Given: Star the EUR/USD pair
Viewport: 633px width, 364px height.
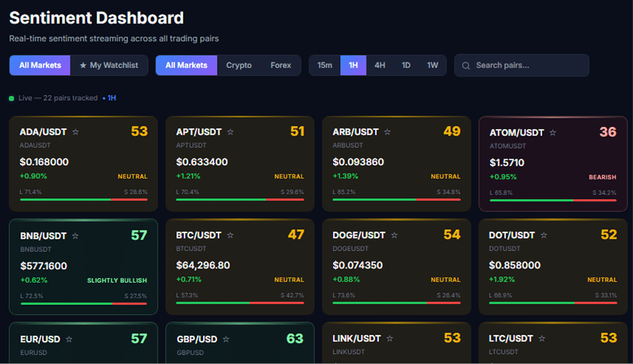Looking at the screenshot, I should [69, 339].
